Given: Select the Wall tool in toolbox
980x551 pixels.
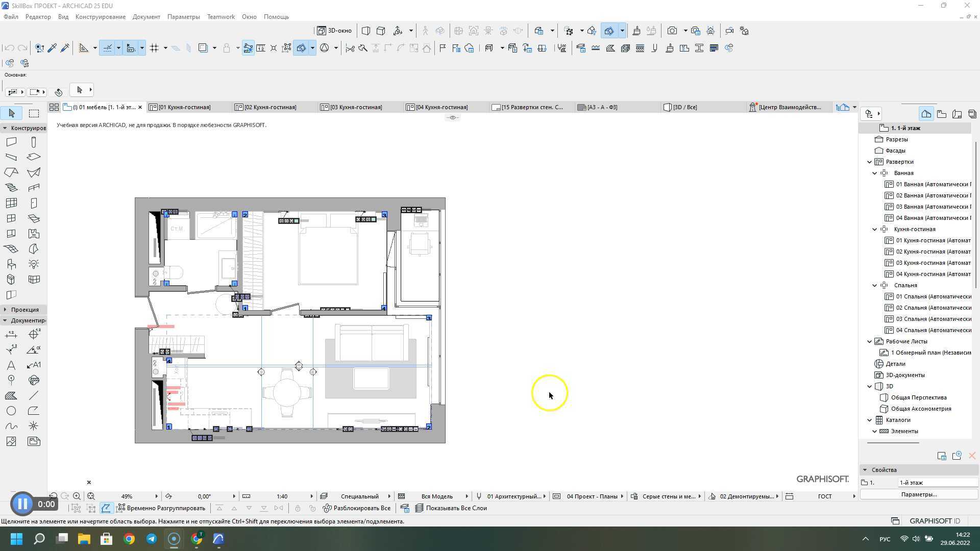Looking at the screenshot, I should point(11,142).
